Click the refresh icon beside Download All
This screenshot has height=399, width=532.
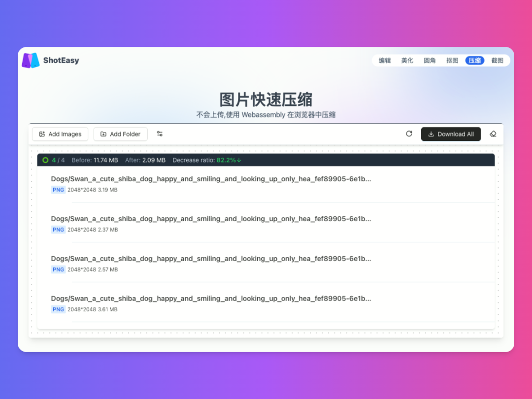409,133
